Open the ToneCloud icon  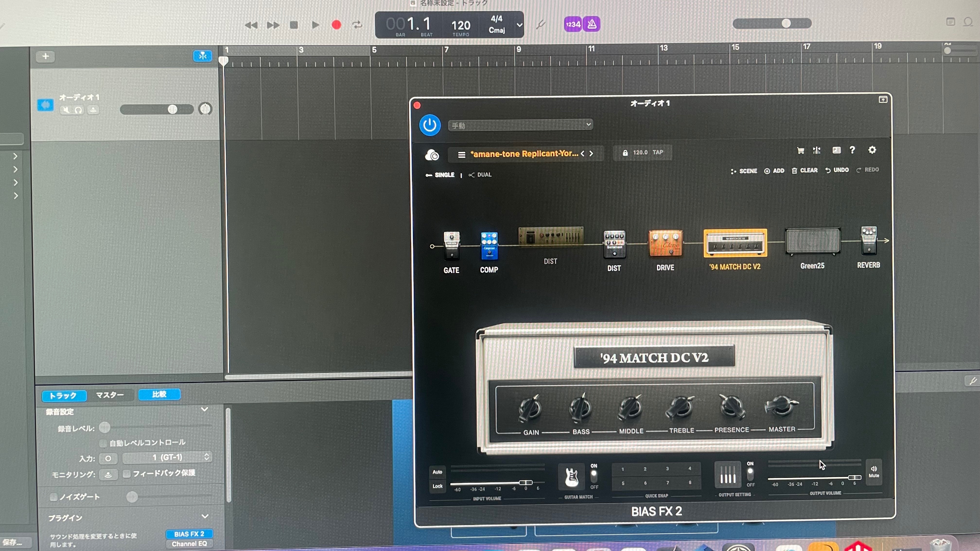click(432, 155)
